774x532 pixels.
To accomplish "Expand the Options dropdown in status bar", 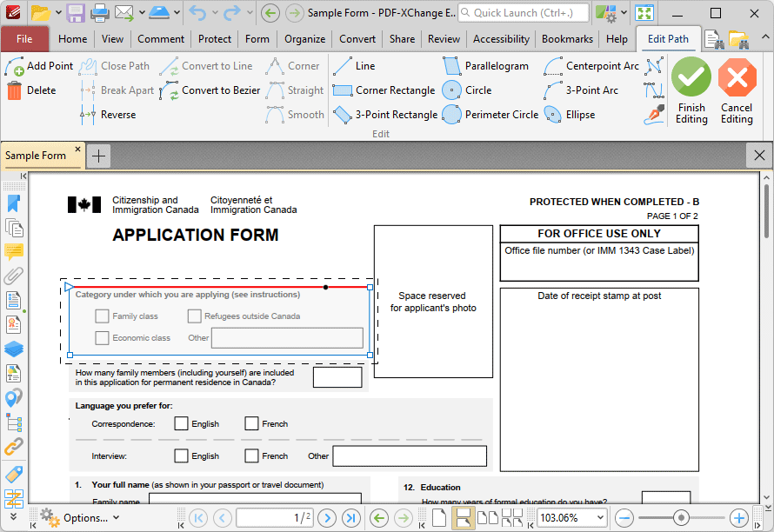I will coord(117,518).
